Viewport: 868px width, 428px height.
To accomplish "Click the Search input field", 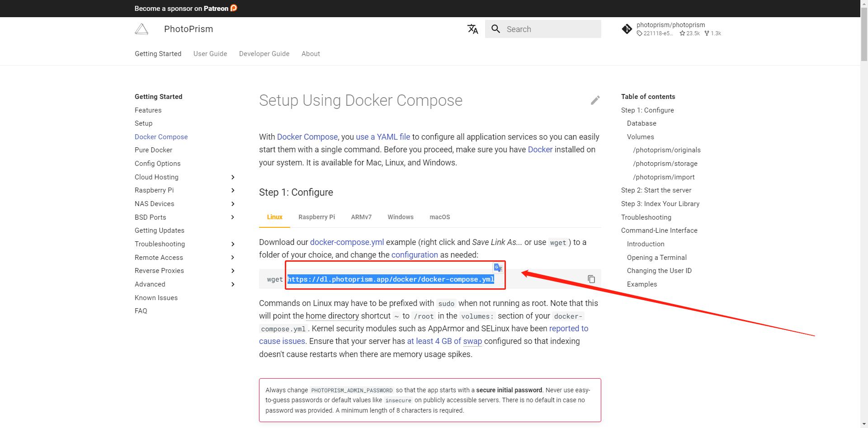I will tap(543, 29).
